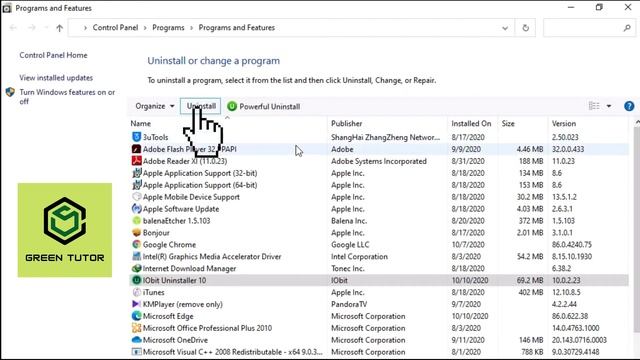
Task: Open the Organize dropdown menu
Action: 155,106
